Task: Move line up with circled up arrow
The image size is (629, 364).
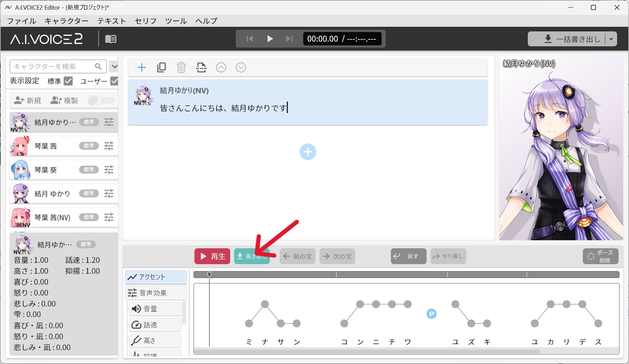Action: 221,67
